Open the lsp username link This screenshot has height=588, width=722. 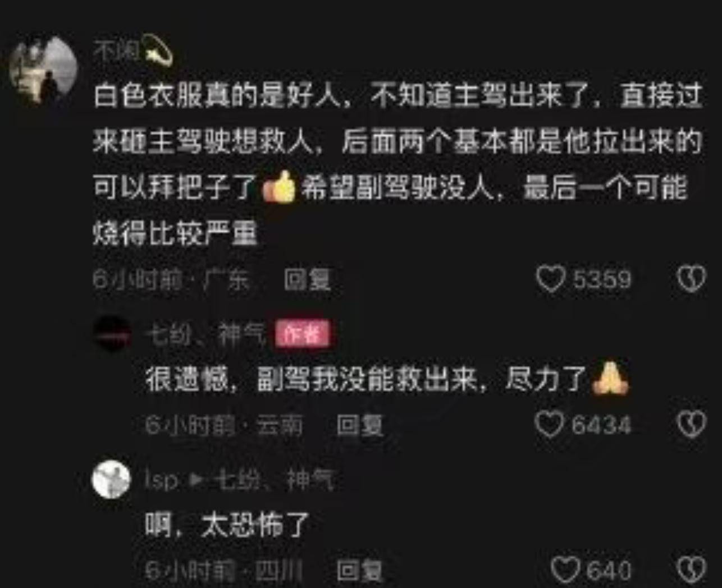(x=162, y=480)
